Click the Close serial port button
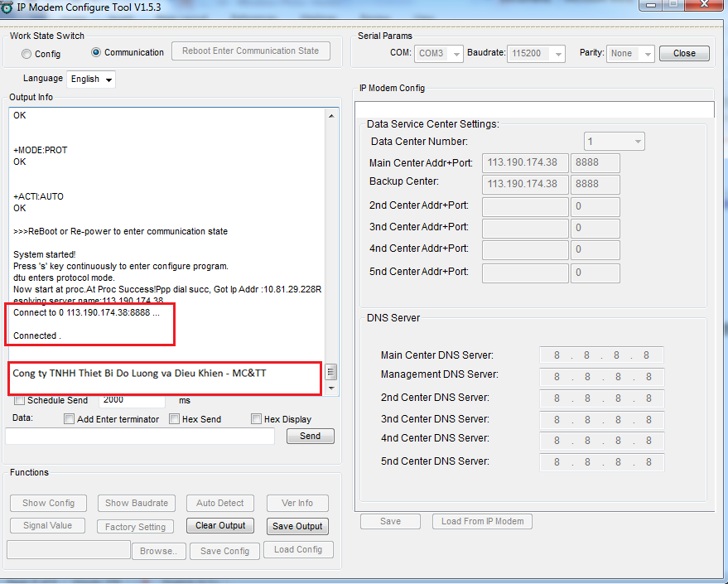 pos(684,53)
